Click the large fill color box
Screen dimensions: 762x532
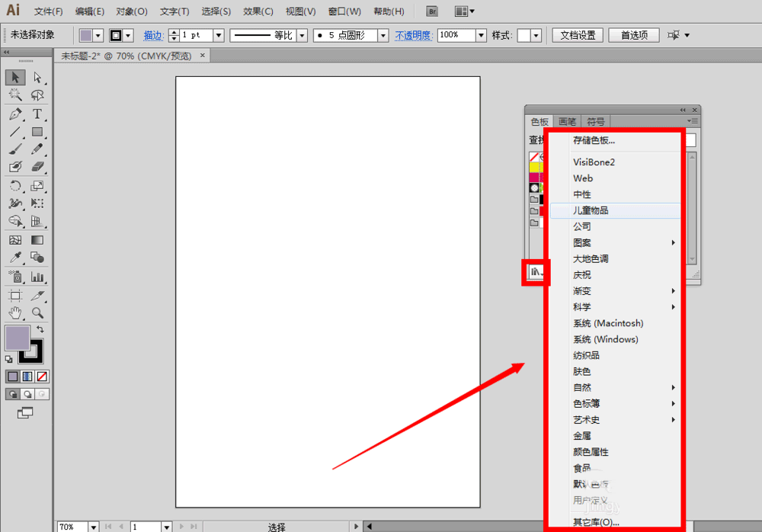click(x=17, y=338)
